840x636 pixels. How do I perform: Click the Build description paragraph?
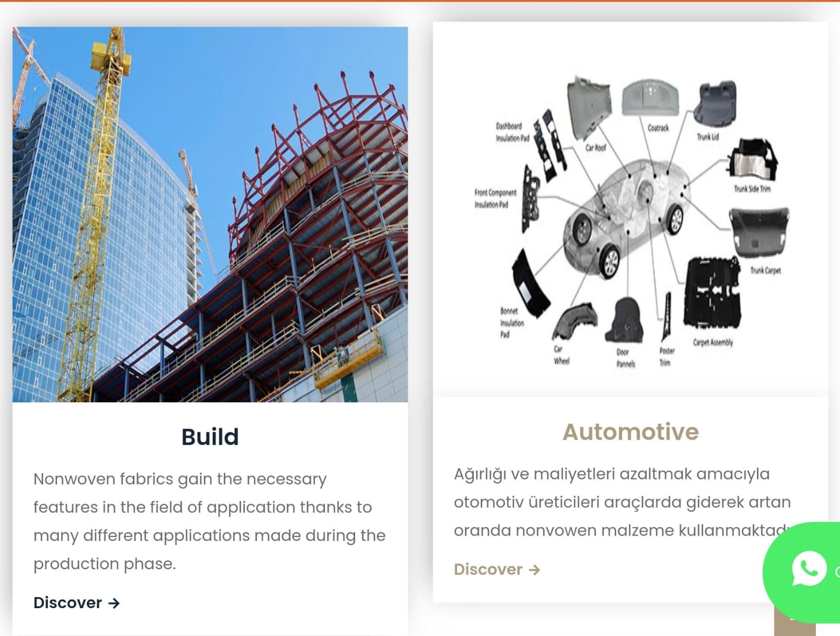pyautogui.click(x=210, y=521)
